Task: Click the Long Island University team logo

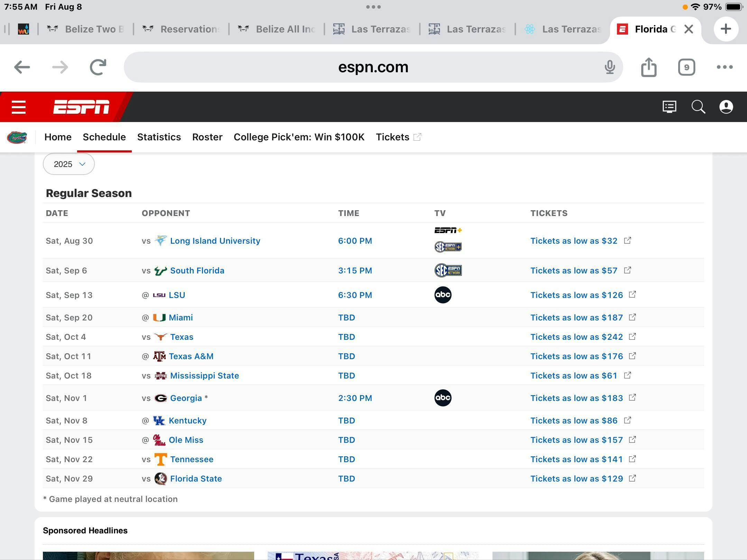Action: pyautogui.click(x=160, y=241)
